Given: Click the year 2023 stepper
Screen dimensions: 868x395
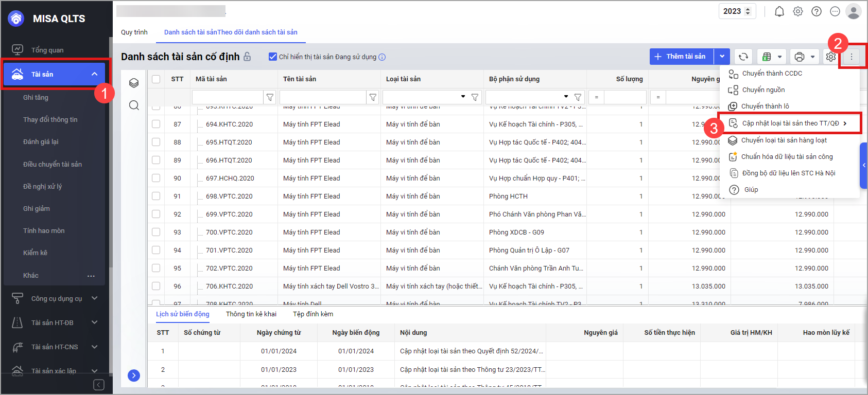Looking at the screenshot, I should [x=748, y=11].
